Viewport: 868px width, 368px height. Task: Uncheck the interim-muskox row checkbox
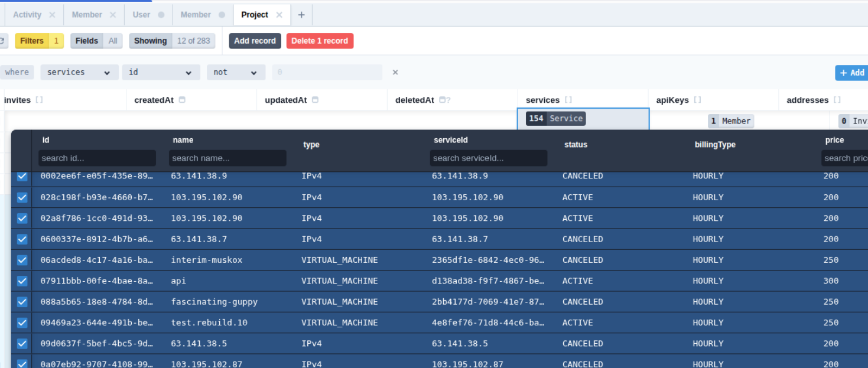22,260
